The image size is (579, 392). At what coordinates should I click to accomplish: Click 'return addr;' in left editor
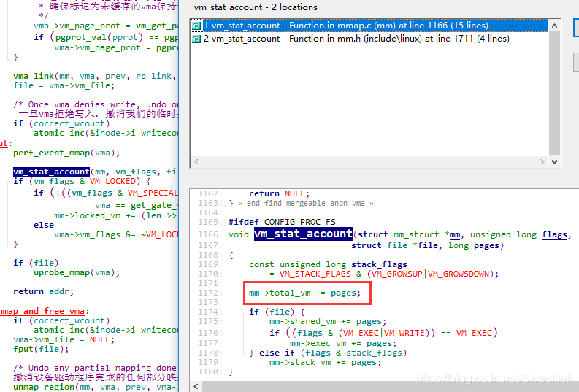[x=44, y=291]
